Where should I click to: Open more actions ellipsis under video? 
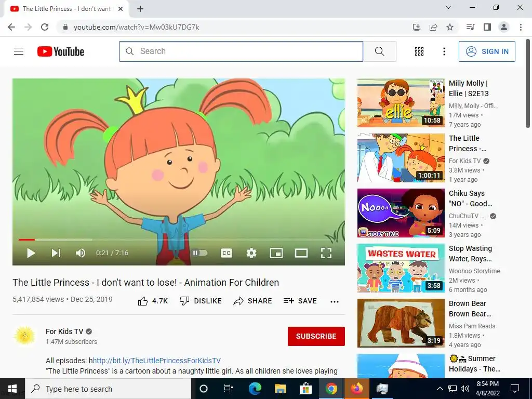pyautogui.click(x=335, y=302)
